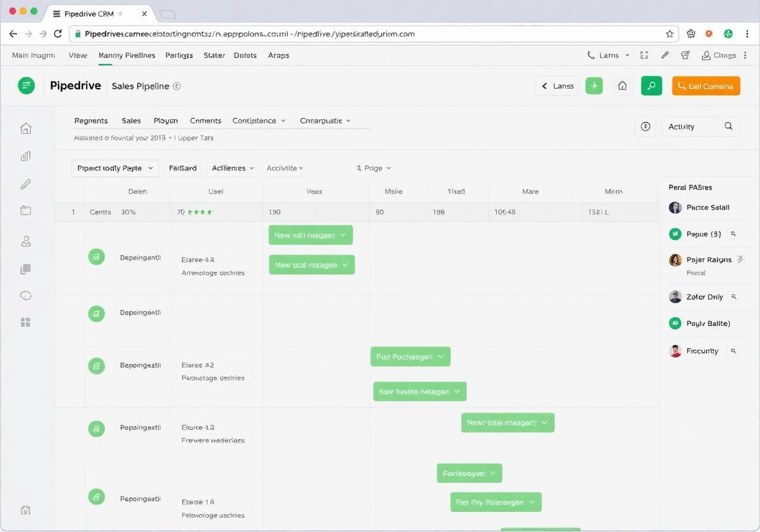Select the pencil icon in left sidebar

coord(26,184)
